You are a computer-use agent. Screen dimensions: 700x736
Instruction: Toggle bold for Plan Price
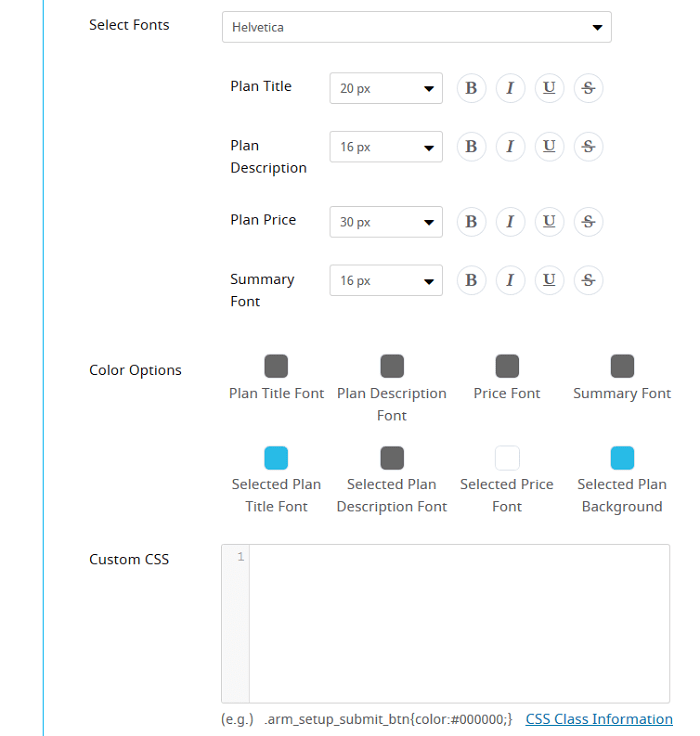click(471, 222)
